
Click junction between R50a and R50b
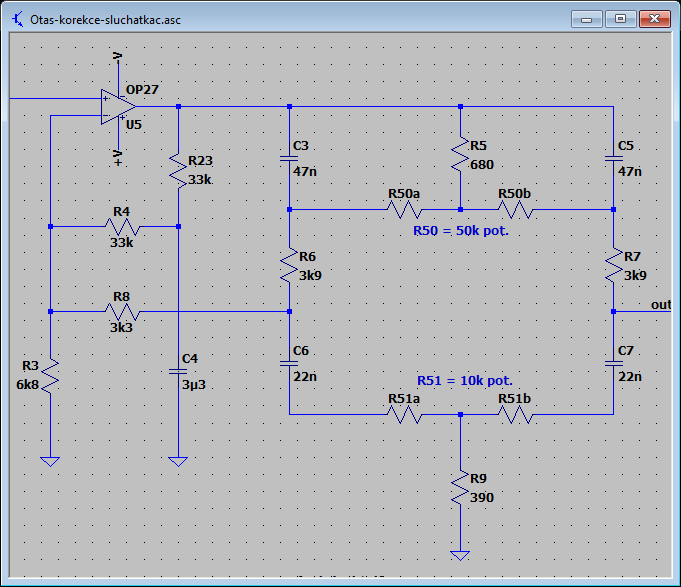(460, 210)
